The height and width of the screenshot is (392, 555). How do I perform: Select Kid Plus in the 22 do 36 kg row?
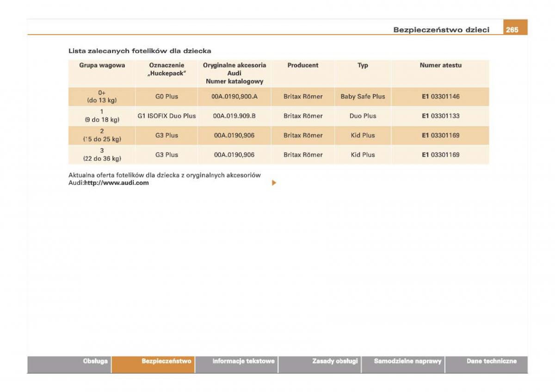[363, 155]
